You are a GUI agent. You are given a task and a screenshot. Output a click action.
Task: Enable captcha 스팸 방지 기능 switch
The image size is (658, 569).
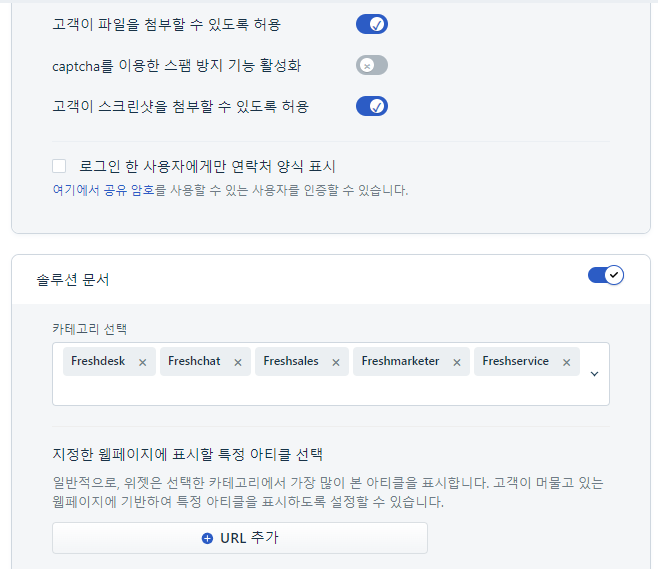372,65
